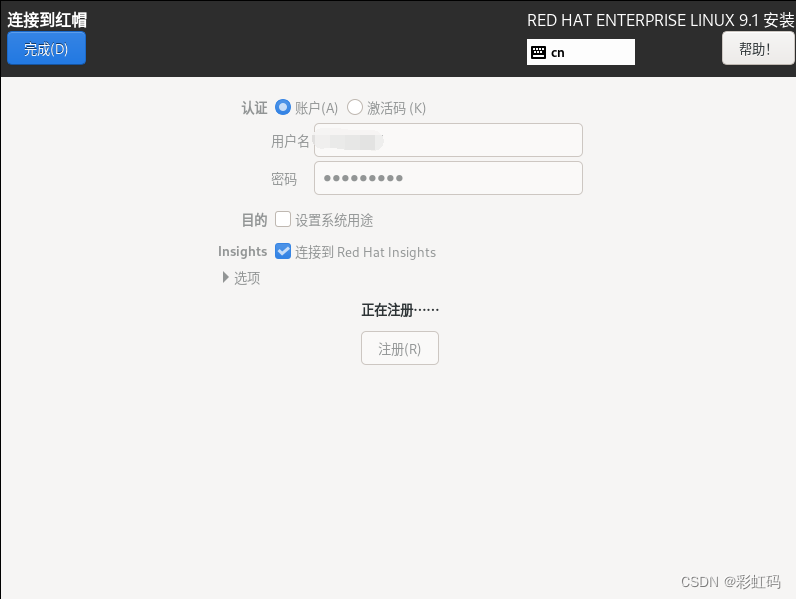
Task: Focus the 密码 password input field
Action: point(448,178)
